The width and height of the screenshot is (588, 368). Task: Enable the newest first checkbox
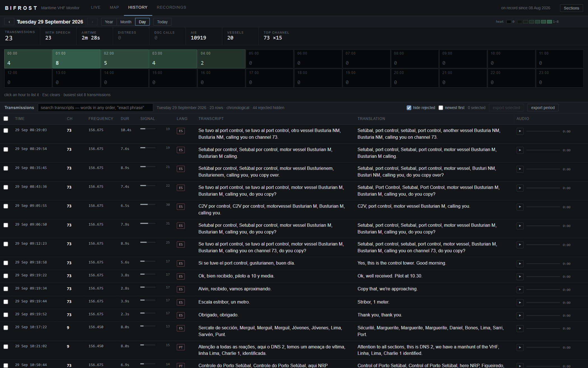[x=441, y=108]
